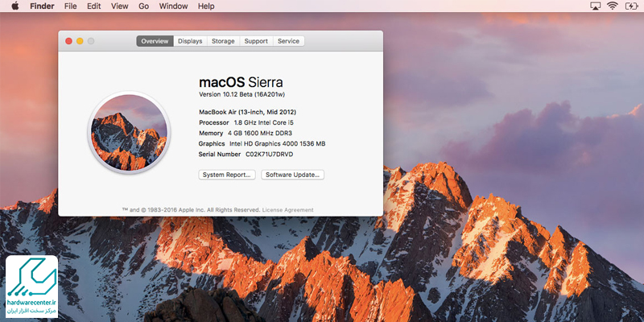644x322 pixels.
Task: Open the Wi-Fi status menu
Action: (x=612, y=6)
